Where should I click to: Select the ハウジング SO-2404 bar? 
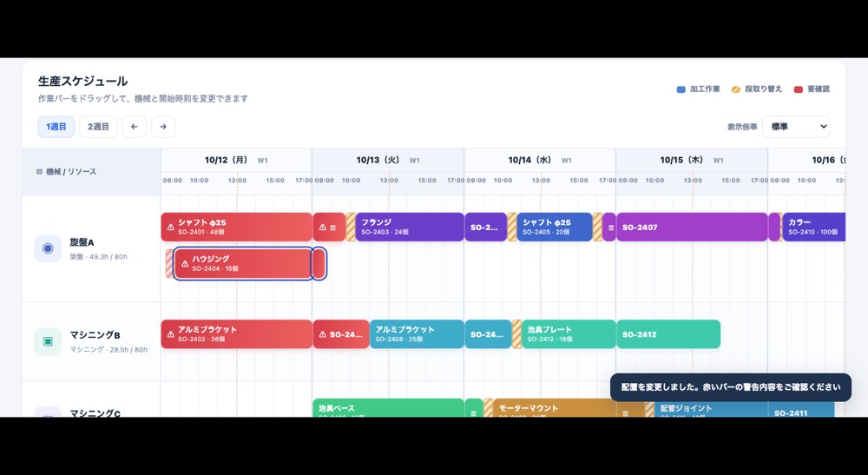point(244,263)
